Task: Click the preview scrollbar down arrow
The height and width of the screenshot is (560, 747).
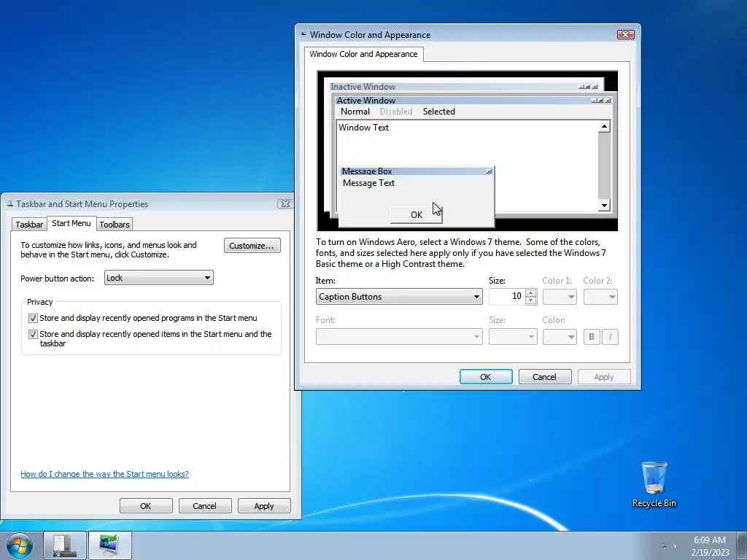Action: coord(604,205)
